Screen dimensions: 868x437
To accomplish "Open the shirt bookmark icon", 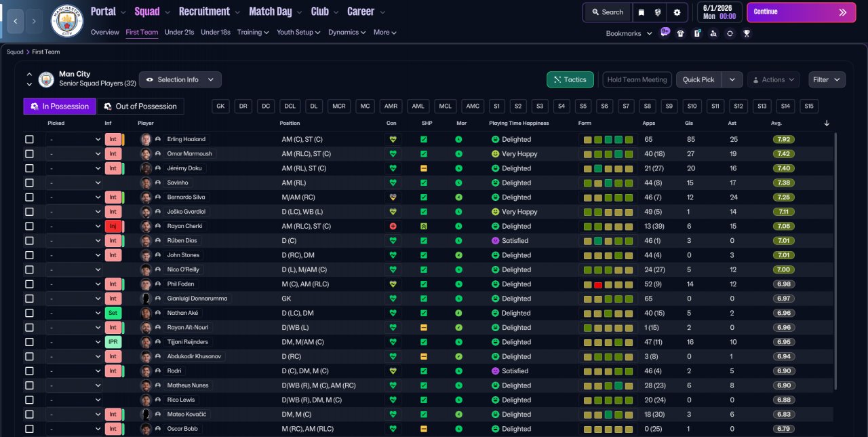I will tap(681, 33).
